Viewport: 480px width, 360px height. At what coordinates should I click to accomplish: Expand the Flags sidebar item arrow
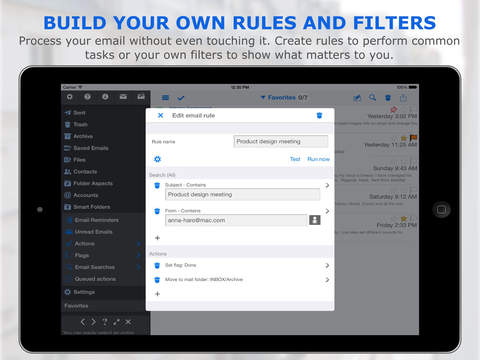tap(139, 255)
